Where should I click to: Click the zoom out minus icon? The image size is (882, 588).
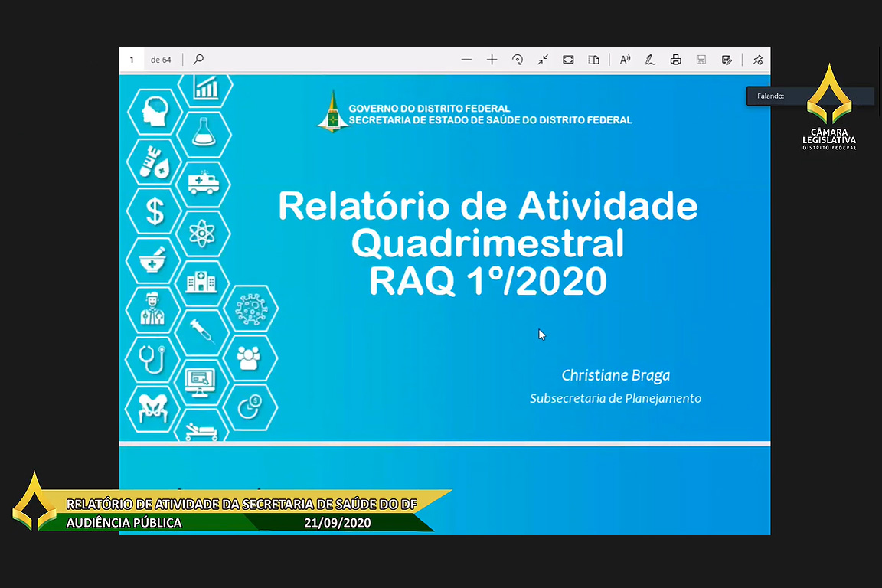pyautogui.click(x=466, y=60)
